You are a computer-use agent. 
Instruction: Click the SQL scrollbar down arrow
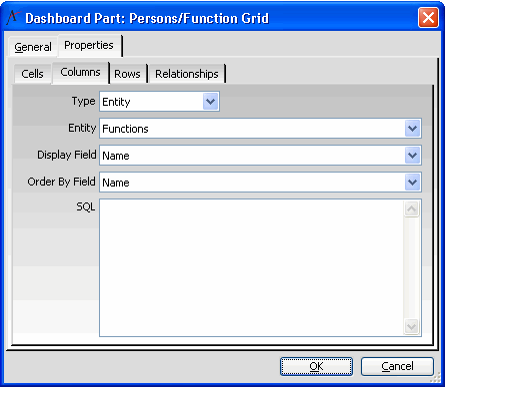coord(411,326)
